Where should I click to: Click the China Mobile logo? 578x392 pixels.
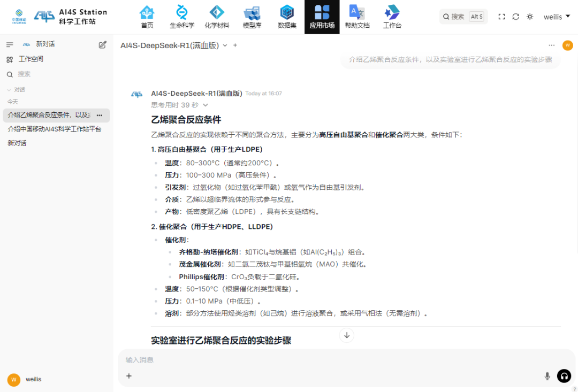(x=19, y=17)
